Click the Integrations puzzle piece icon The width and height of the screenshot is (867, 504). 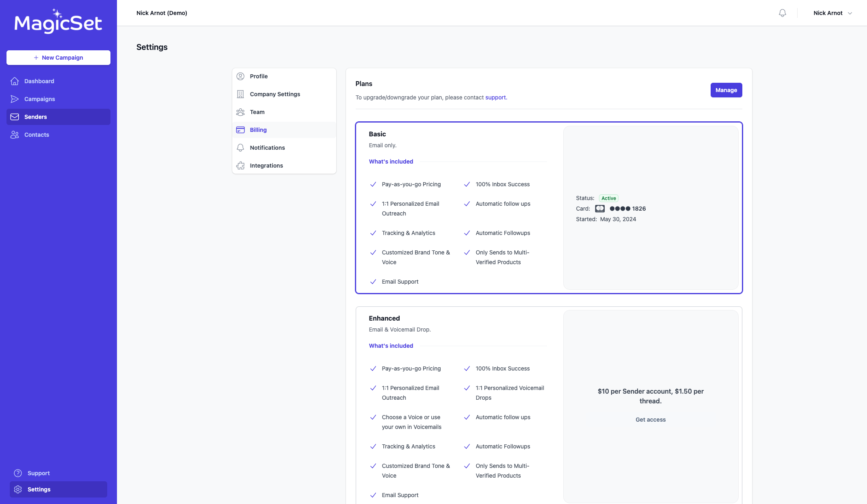tap(240, 166)
